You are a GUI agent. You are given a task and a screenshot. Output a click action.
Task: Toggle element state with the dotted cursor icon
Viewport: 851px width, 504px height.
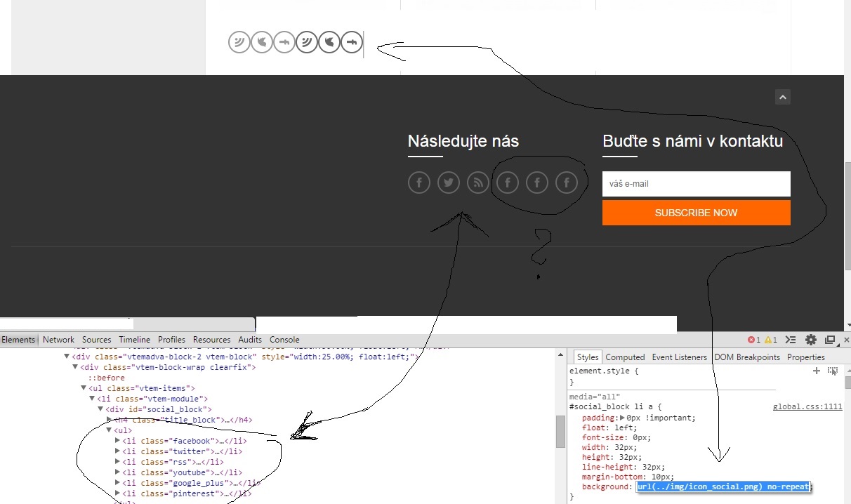[x=833, y=371]
